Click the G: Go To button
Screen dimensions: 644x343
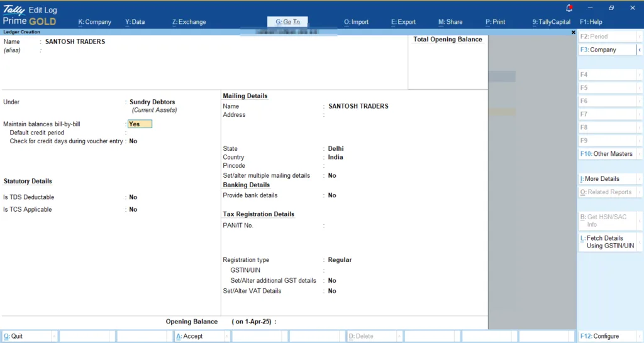pos(287,22)
